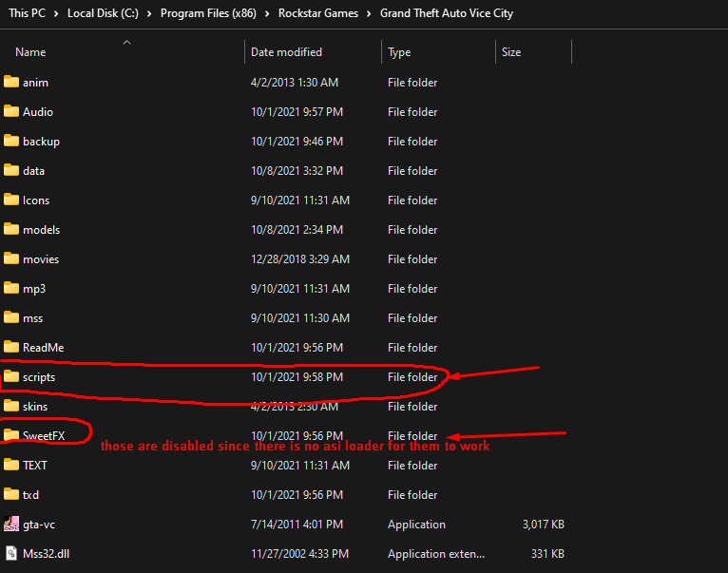Select the 'Icons' folder name
Image resolution: width=728 pixels, height=573 pixels.
pos(36,201)
